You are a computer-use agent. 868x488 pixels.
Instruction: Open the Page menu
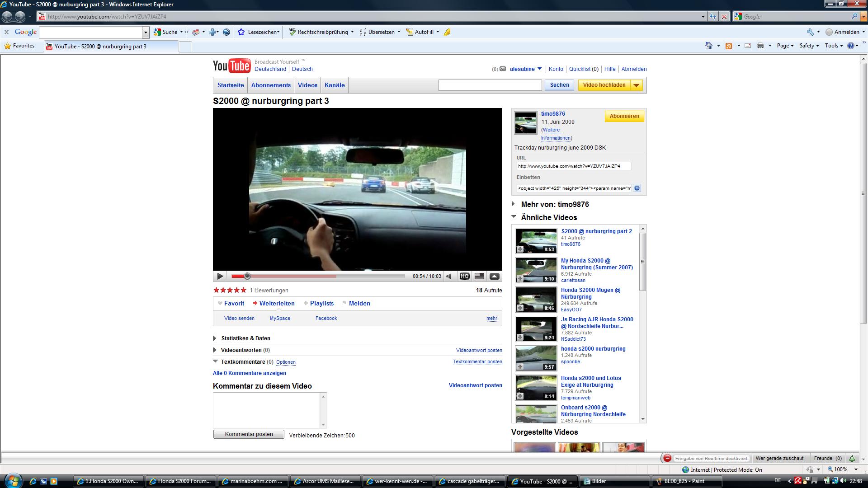[x=785, y=46]
